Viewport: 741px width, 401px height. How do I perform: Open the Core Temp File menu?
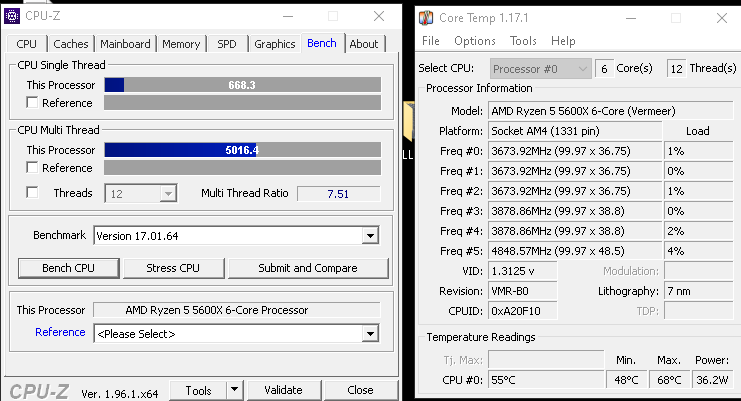[431, 41]
